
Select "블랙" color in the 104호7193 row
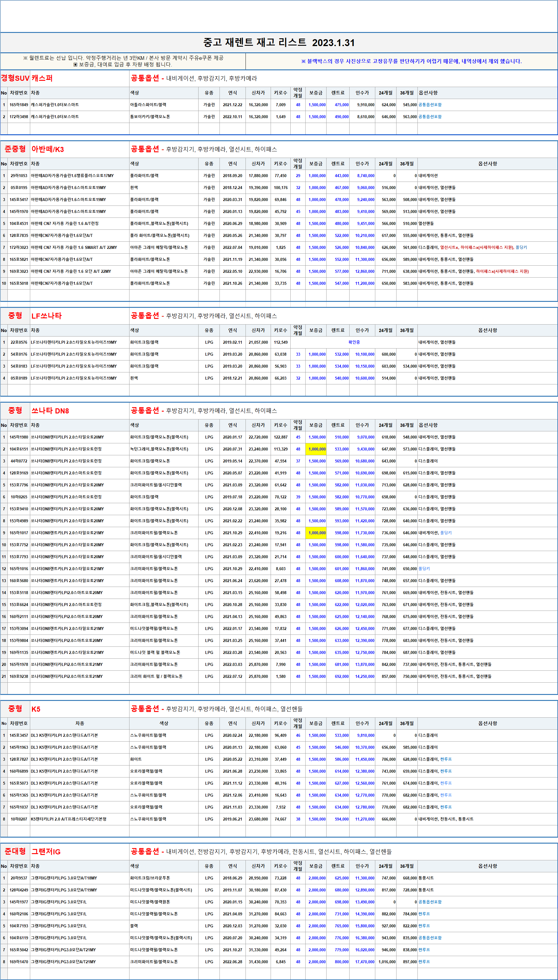pyautogui.click(x=134, y=926)
